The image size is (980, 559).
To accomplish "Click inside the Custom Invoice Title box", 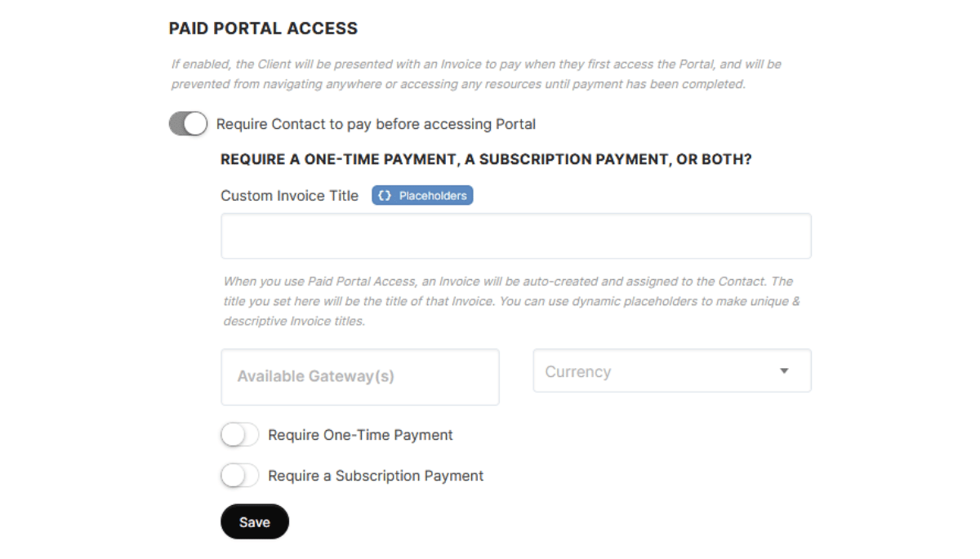I will [x=514, y=235].
